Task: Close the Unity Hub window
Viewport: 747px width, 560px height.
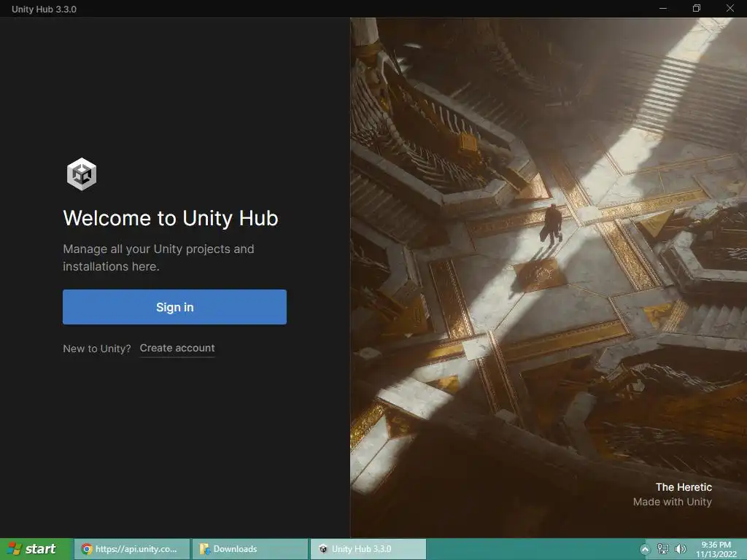Action: pyautogui.click(x=729, y=9)
